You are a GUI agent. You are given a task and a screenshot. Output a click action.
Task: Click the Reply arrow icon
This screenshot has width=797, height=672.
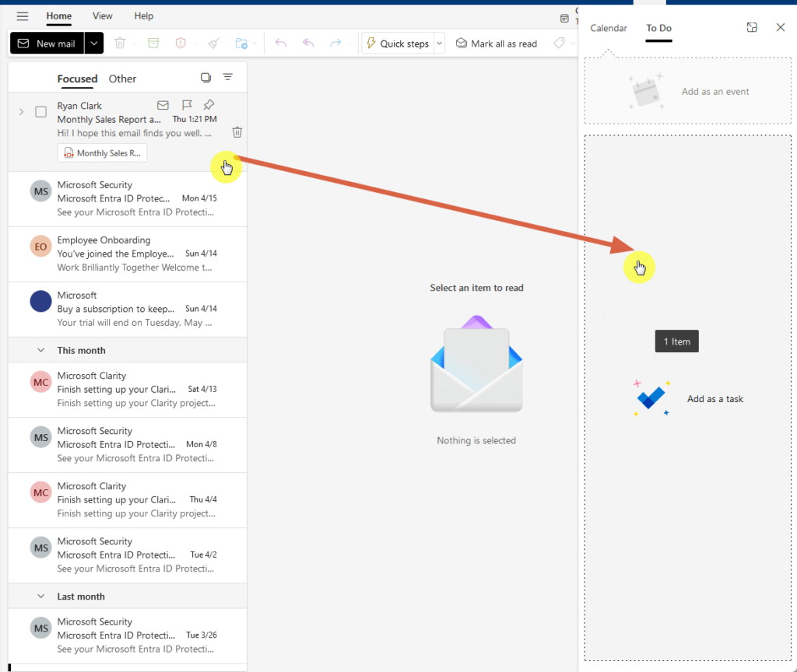pos(280,44)
